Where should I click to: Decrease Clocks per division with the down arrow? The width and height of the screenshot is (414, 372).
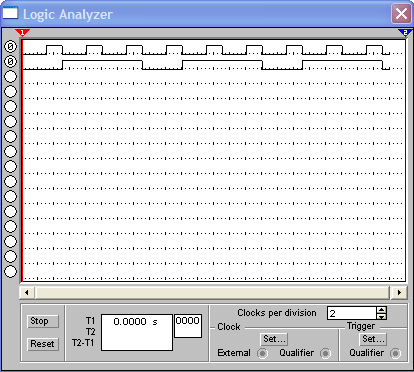(382, 317)
